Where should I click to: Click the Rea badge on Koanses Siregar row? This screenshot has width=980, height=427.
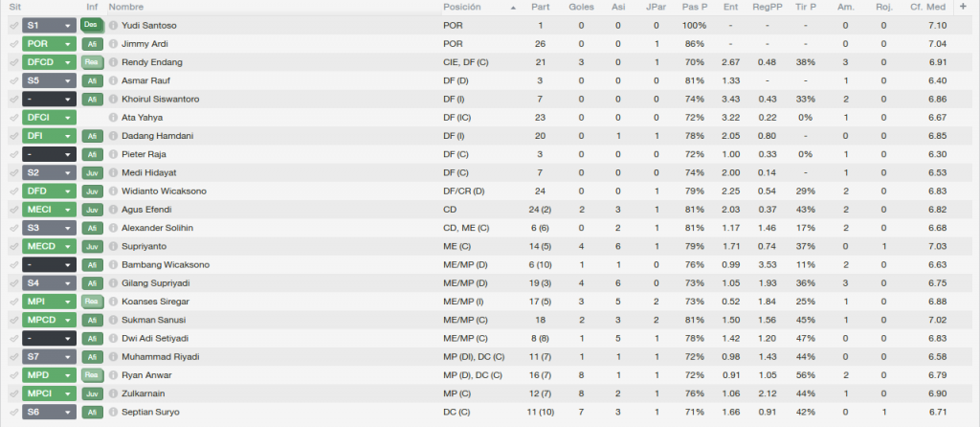point(92,302)
